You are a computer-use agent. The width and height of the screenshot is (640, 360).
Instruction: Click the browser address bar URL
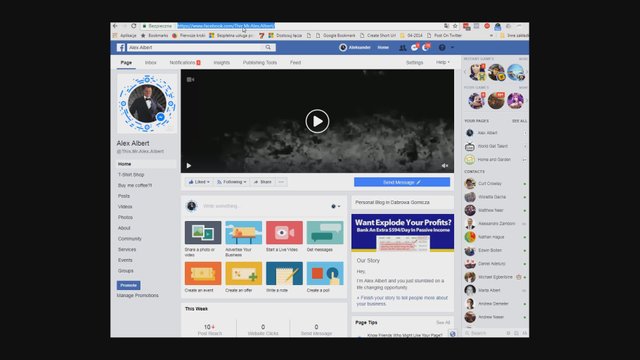click(x=226, y=26)
